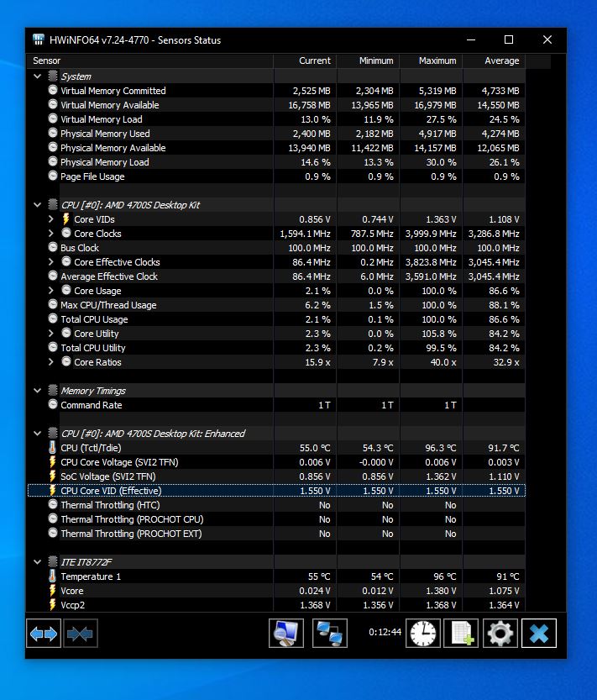Click the round icon beside Thermal Throttling (HTC)
597x700 pixels.
point(53,504)
